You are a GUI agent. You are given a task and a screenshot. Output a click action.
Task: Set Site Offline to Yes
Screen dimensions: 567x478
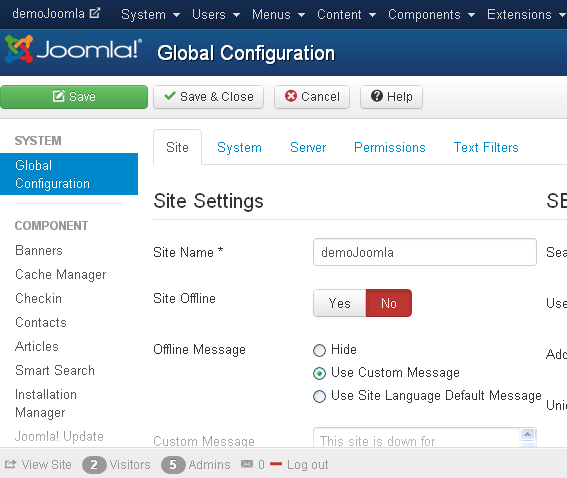[340, 303]
